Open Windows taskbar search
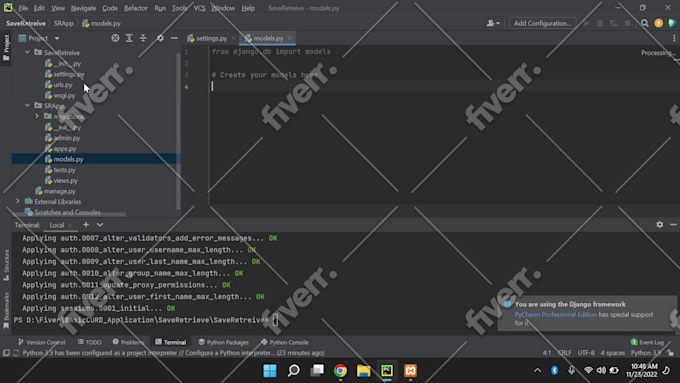The height and width of the screenshot is (383, 680). click(294, 370)
